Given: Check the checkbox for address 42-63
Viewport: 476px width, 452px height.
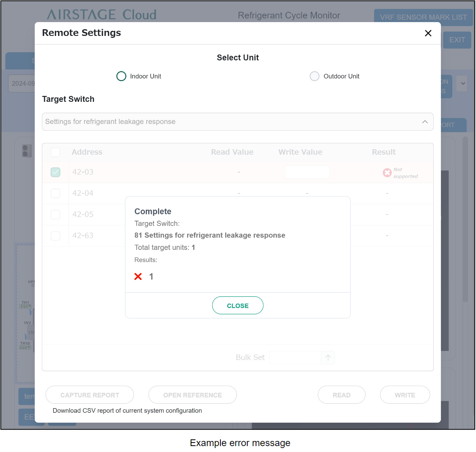Looking at the screenshot, I should coord(56,236).
